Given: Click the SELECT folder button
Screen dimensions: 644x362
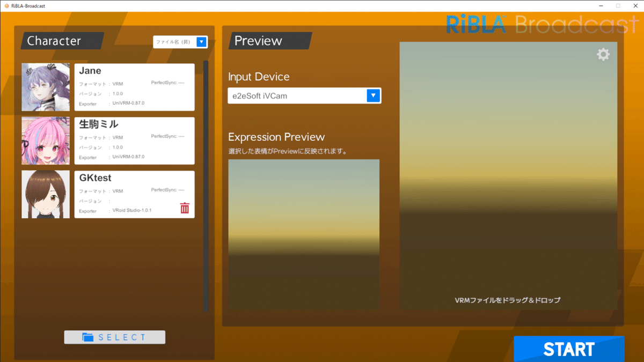Looking at the screenshot, I should click(x=115, y=337).
